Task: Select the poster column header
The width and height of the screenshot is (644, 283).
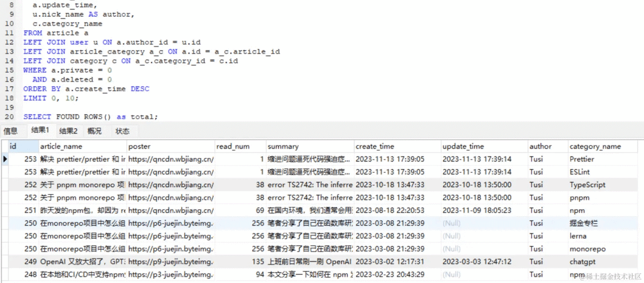Action: coord(171,147)
